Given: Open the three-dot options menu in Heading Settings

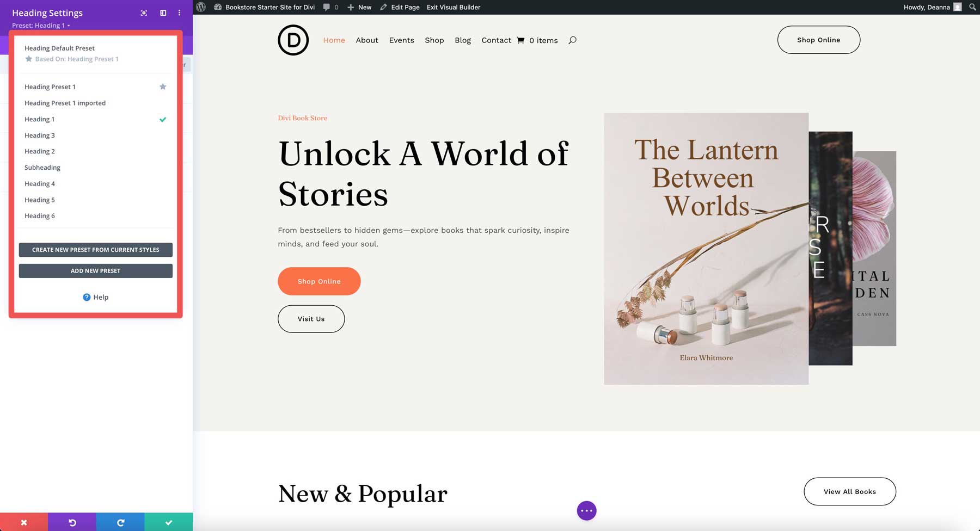Looking at the screenshot, I should [179, 12].
